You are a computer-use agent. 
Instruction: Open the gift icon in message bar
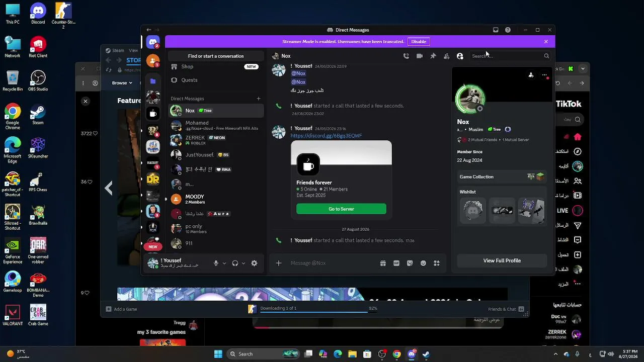click(x=383, y=263)
